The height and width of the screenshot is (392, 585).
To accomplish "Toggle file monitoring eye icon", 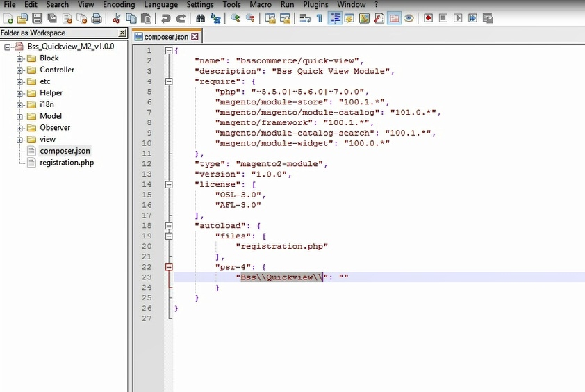I will pos(409,18).
